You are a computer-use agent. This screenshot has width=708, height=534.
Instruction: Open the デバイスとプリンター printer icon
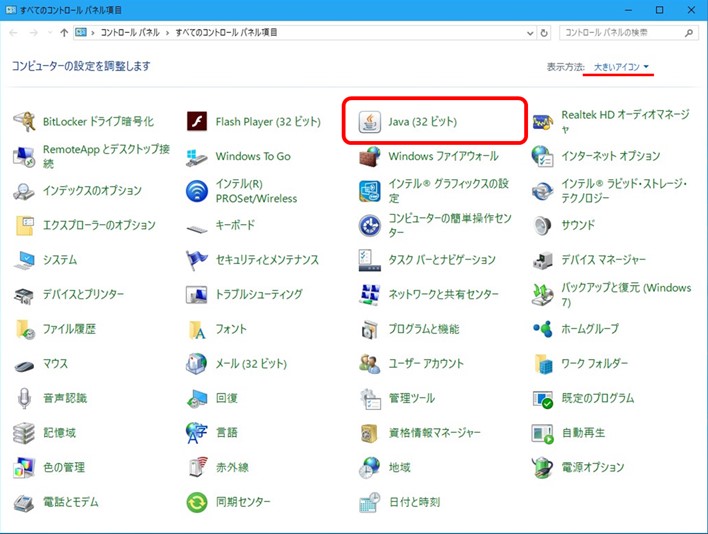point(24,295)
